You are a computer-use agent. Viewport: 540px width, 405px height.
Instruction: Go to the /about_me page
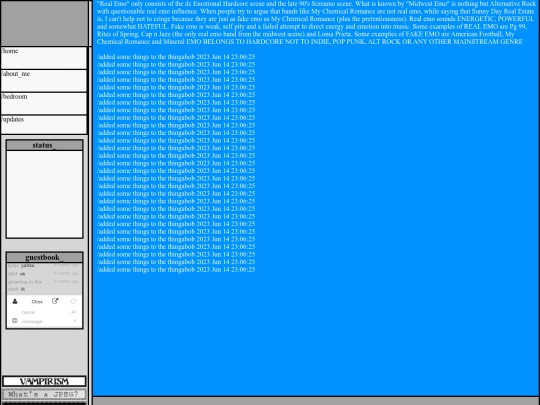(44, 81)
